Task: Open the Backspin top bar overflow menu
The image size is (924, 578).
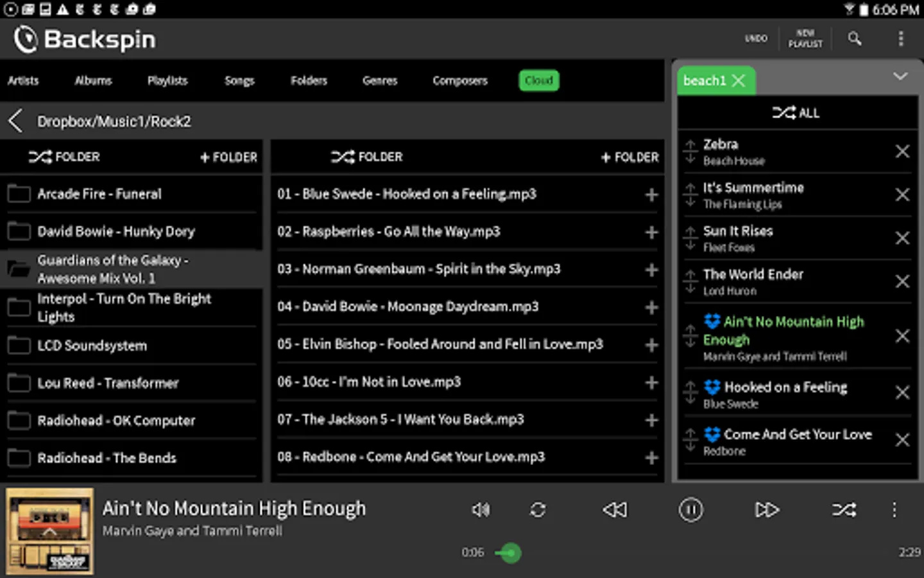Action: click(901, 39)
